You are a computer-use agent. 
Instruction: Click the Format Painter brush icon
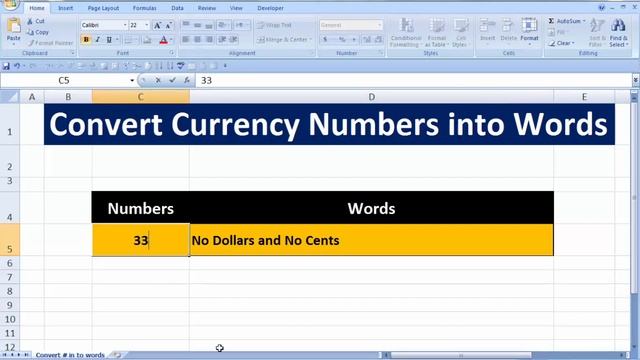31,43
